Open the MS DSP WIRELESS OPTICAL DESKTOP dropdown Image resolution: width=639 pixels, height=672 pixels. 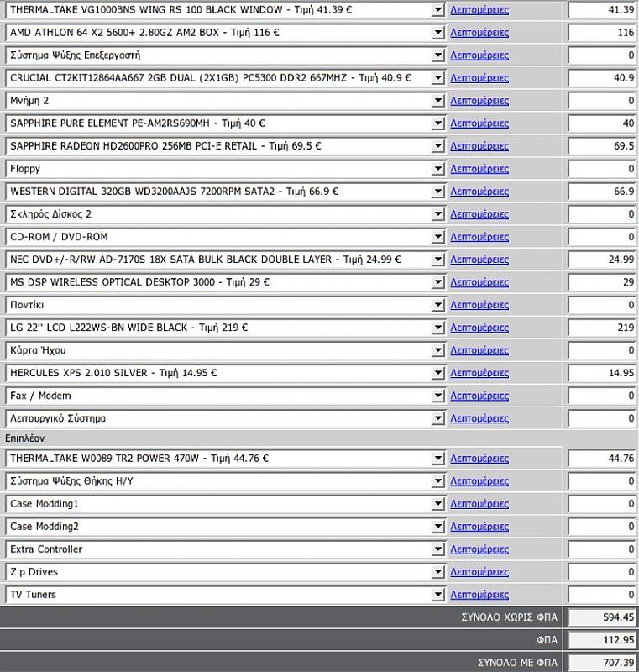(225, 282)
